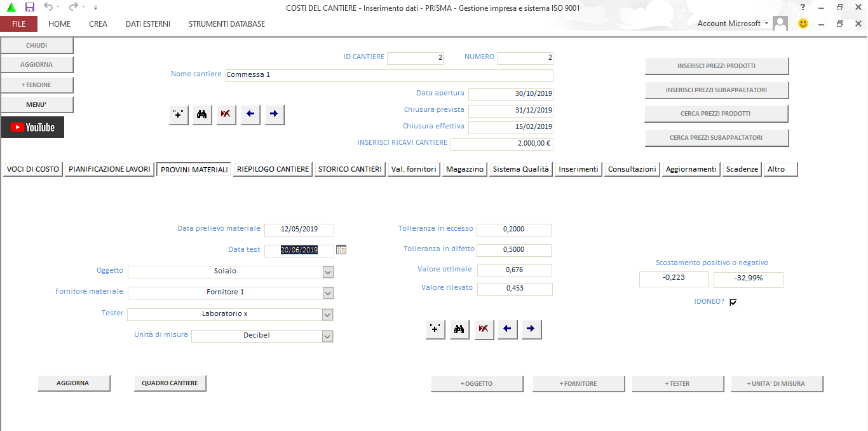Click INSERISCI PREZZI PRODOTTI button
Viewport: 868px width, 431px height.
point(717,66)
